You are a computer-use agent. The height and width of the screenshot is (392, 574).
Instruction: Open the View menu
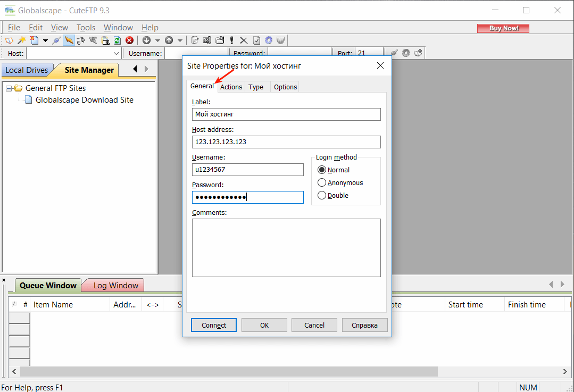59,28
